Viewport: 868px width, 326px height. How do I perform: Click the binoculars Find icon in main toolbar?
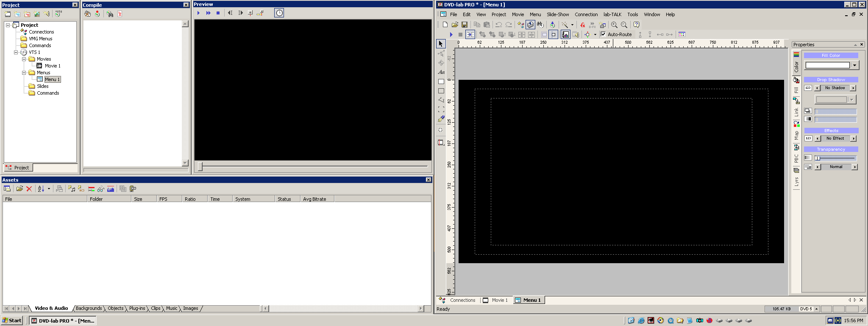pos(540,25)
